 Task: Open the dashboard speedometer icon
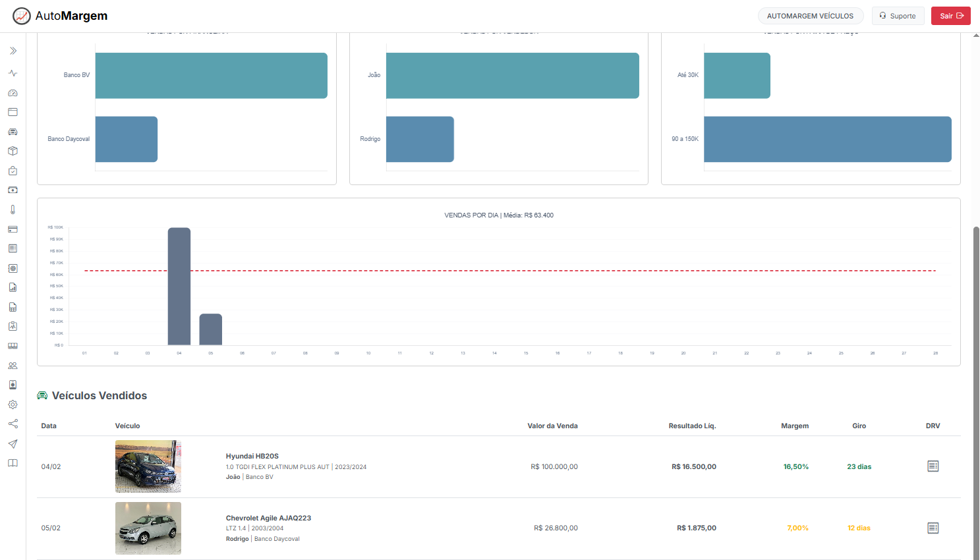point(13,93)
